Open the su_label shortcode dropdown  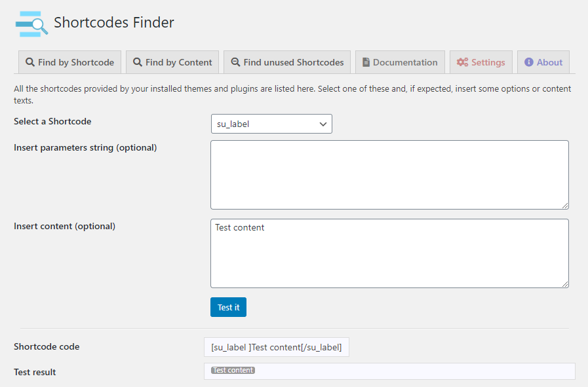[271, 124]
